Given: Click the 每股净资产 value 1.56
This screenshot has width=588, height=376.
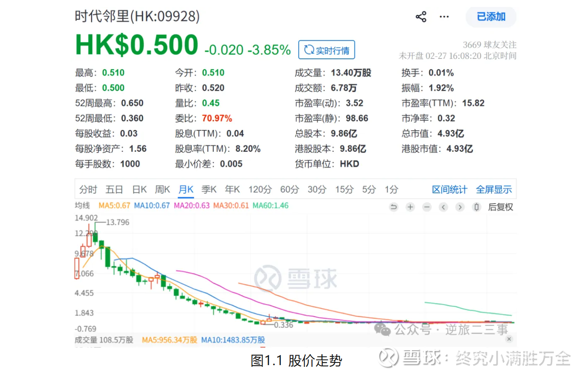Looking at the screenshot, I should [x=138, y=149].
